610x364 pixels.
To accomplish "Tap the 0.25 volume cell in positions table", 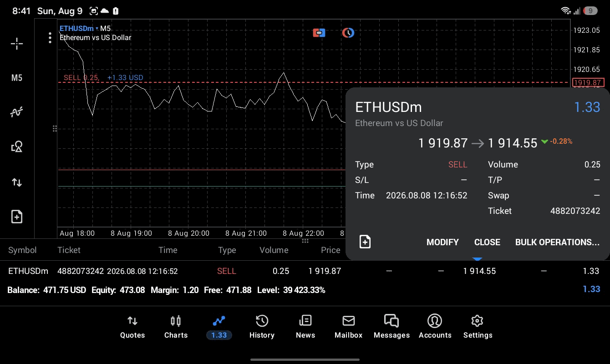I will 281,271.
